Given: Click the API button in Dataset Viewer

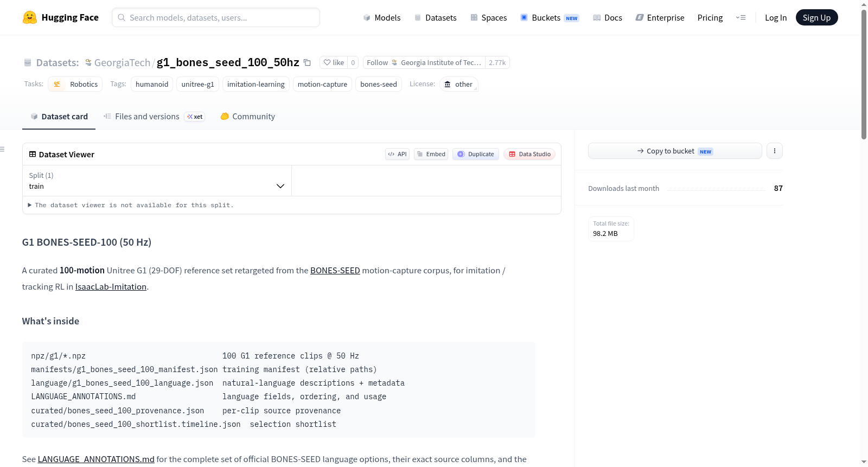Looking at the screenshot, I should [397, 154].
